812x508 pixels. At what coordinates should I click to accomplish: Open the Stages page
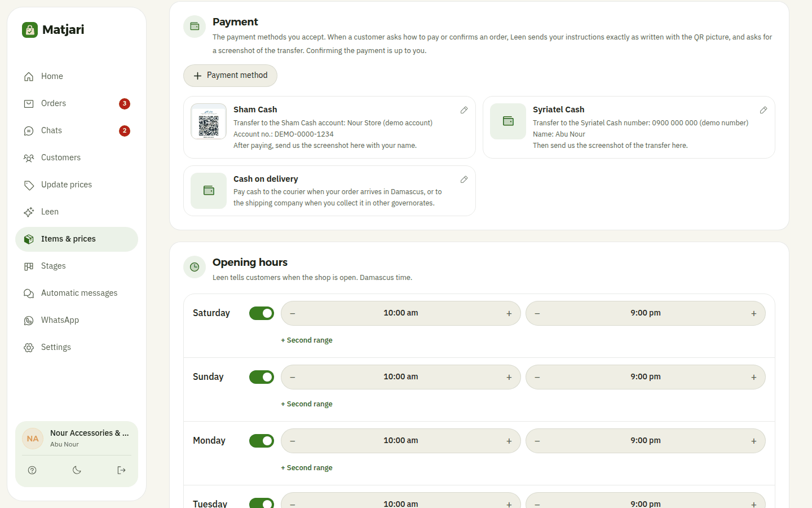pyautogui.click(x=77, y=266)
